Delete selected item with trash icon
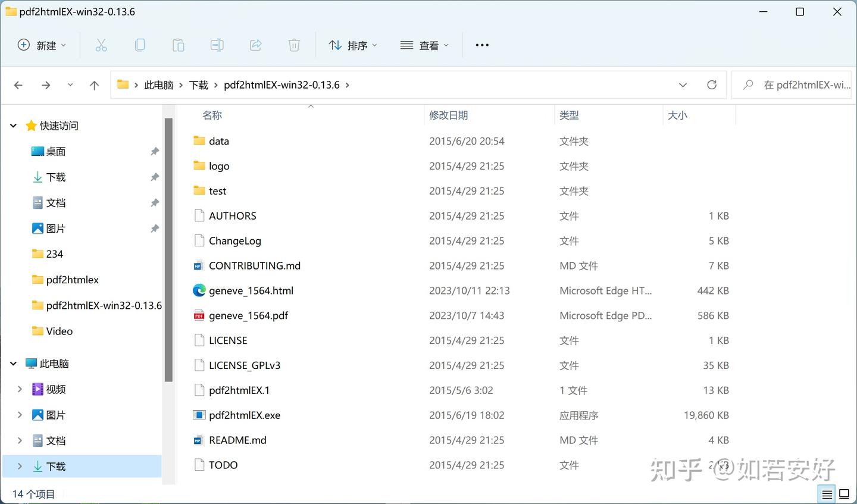Viewport: 857px width, 504px height. coord(293,45)
